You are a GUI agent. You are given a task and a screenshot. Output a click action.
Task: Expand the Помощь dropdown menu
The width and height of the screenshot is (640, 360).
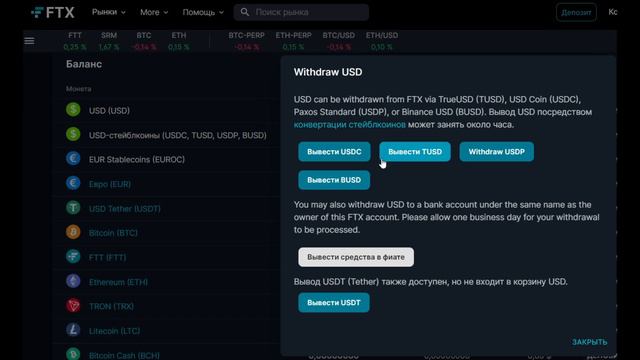click(203, 12)
